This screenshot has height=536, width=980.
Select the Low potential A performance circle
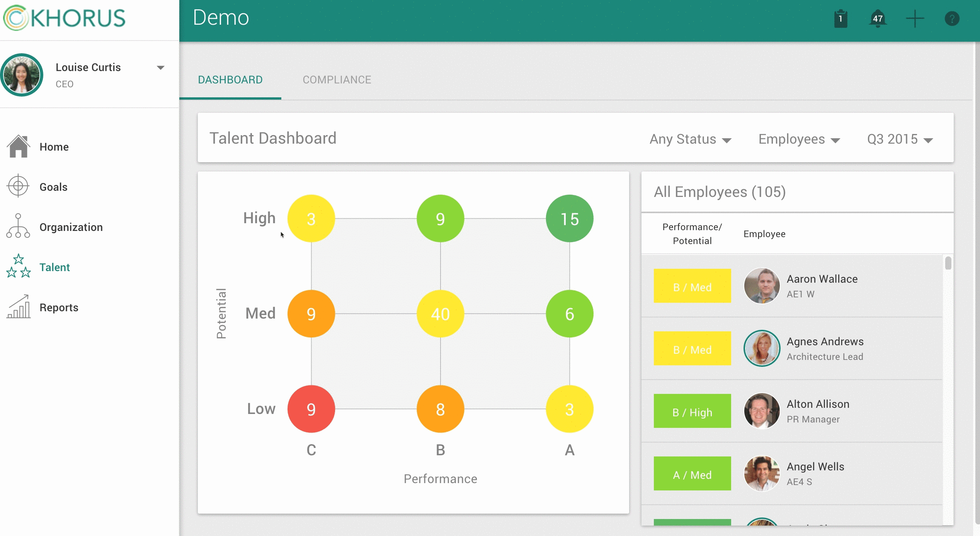[569, 409]
